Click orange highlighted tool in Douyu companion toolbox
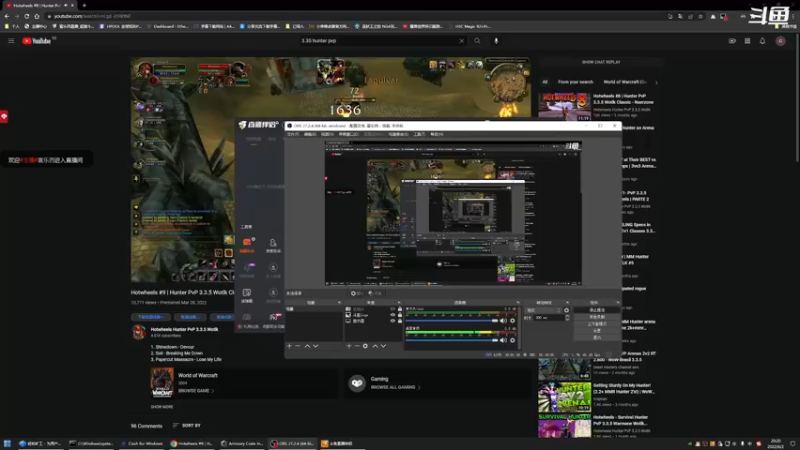Viewport: 800px width, 450px height. click(x=247, y=245)
